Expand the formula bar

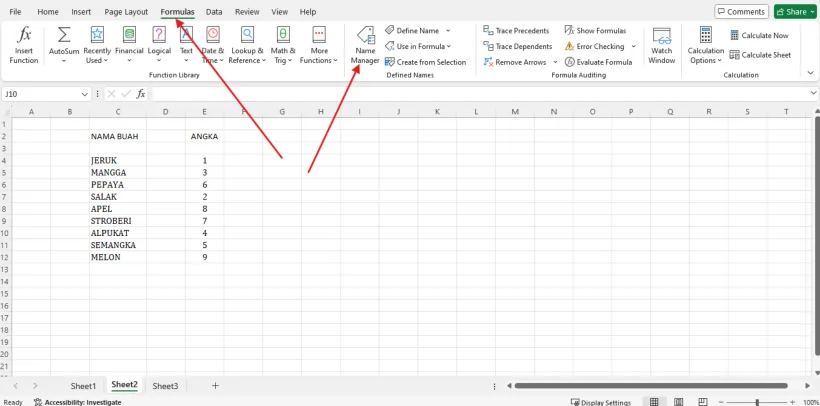click(x=813, y=93)
